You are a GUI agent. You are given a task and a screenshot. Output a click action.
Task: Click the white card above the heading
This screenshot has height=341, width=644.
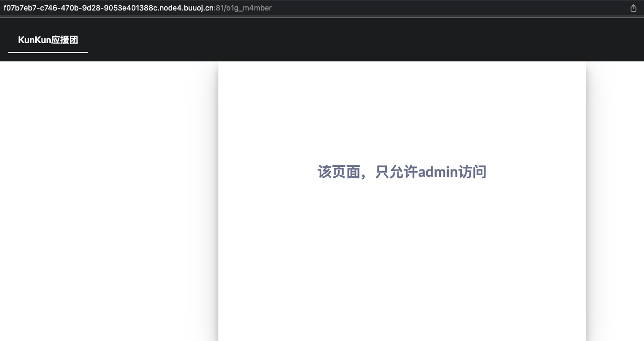click(x=402, y=110)
